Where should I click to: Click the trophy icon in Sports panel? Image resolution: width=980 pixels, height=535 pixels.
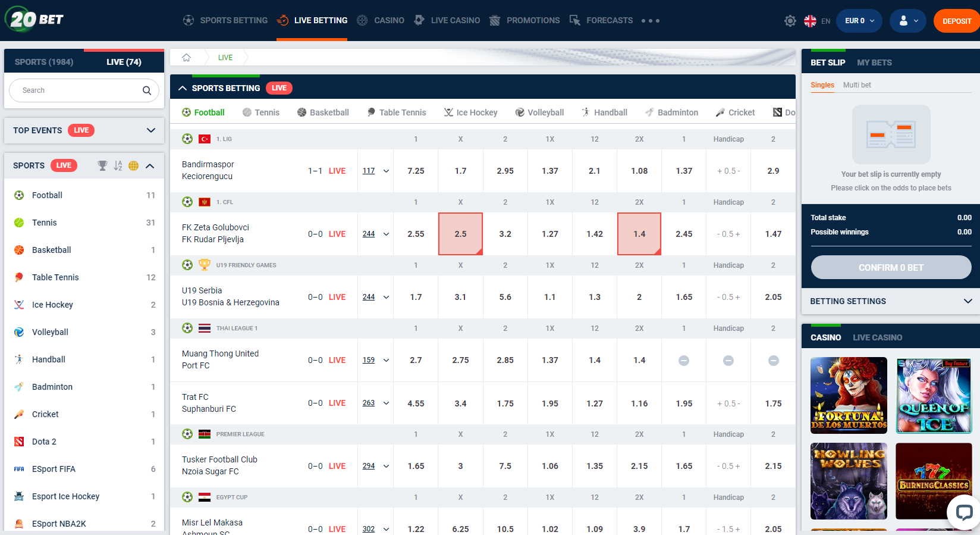[102, 165]
